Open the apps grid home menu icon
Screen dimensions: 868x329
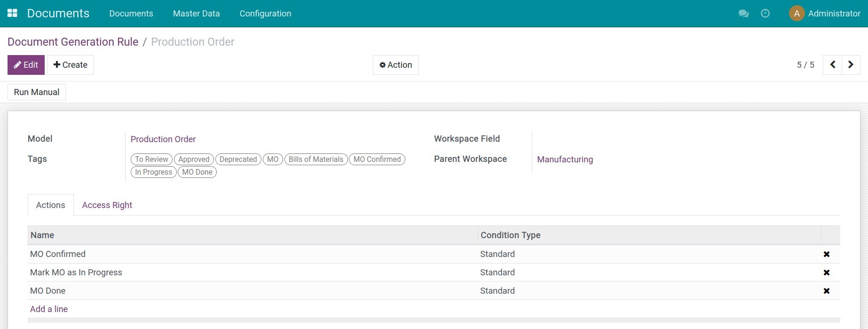click(x=13, y=13)
